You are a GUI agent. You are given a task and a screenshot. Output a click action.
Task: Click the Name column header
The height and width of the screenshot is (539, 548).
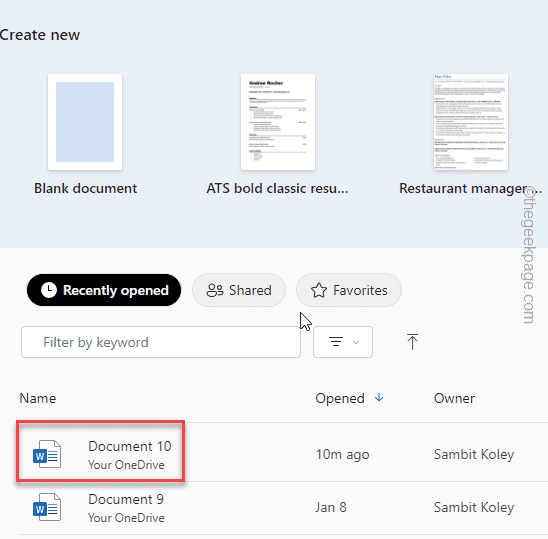point(38,398)
